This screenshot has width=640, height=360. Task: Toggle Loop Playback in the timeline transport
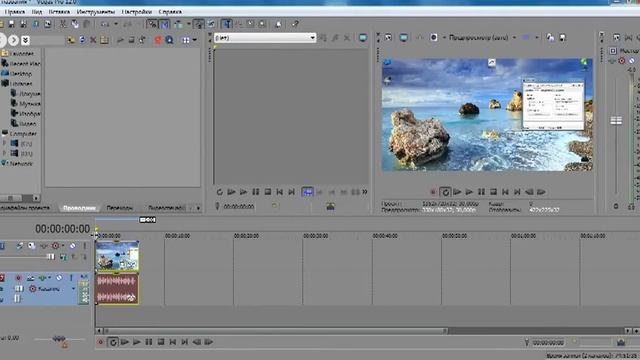113,342
